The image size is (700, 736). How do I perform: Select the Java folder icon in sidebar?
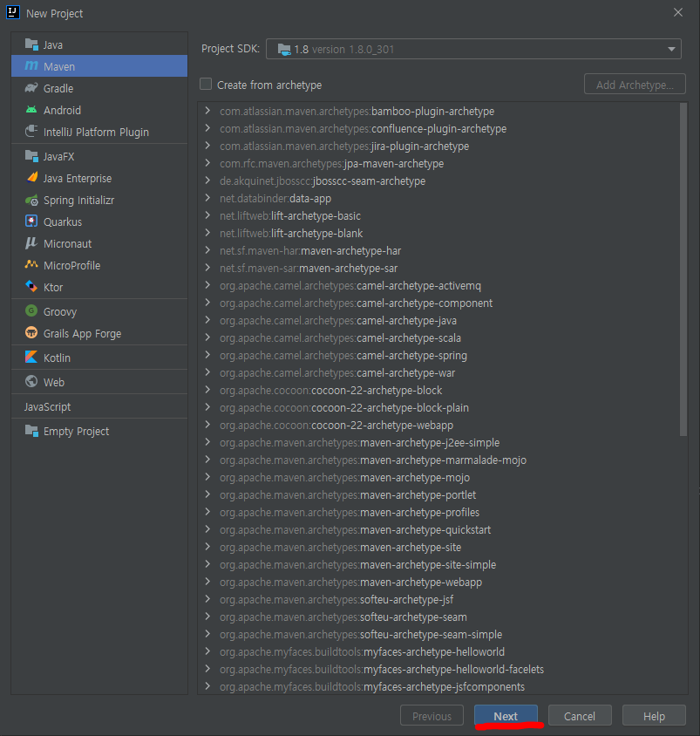pyautogui.click(x=31, y=44)
